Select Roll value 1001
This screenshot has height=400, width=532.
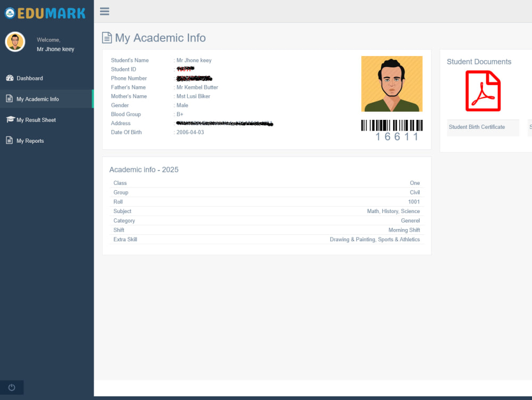point(414,202)
